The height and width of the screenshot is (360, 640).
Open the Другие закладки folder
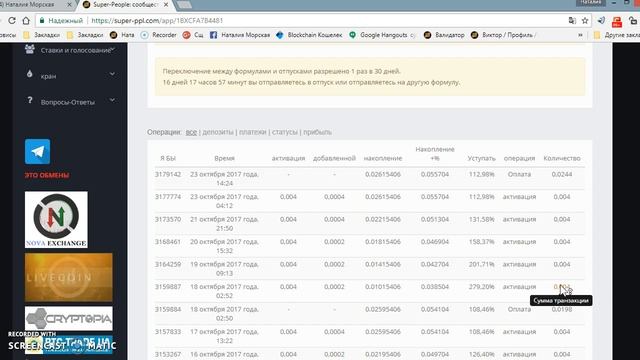pyautogui.click(x=616, y=35)
